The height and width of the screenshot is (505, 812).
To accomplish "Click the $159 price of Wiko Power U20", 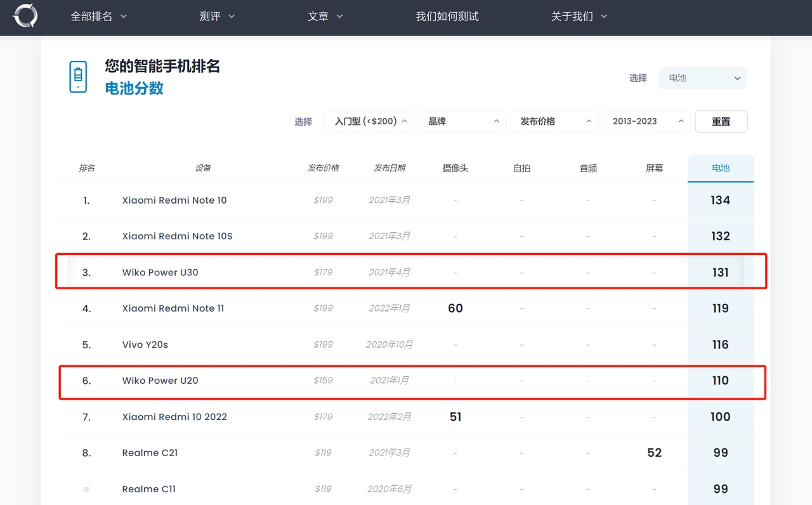I will [324, 381].
